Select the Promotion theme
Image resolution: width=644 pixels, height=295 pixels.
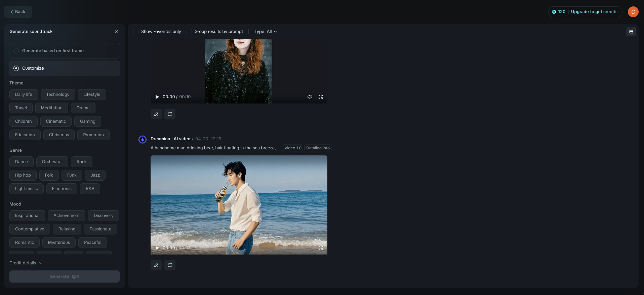click(x=93, y=135)
